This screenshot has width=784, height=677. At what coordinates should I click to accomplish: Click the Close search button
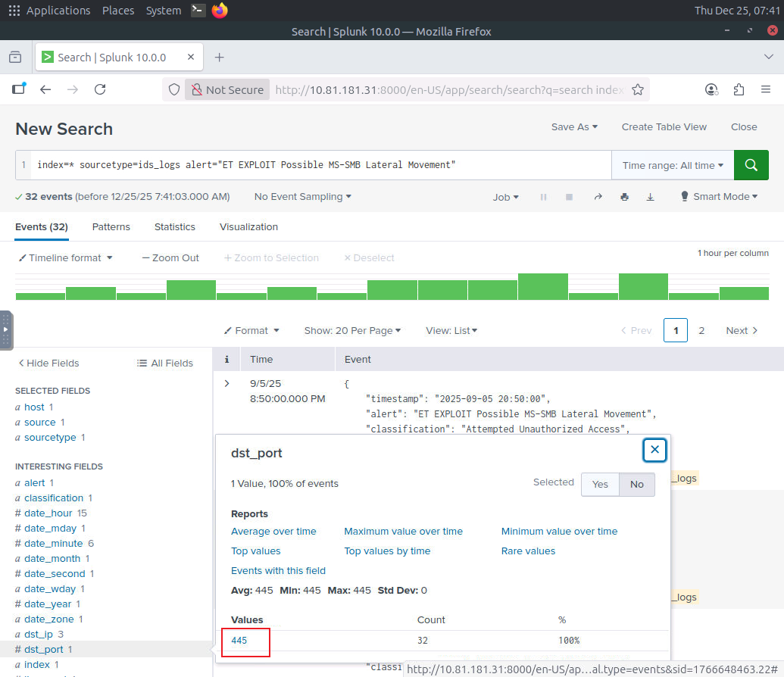click(x=744, y=127)
